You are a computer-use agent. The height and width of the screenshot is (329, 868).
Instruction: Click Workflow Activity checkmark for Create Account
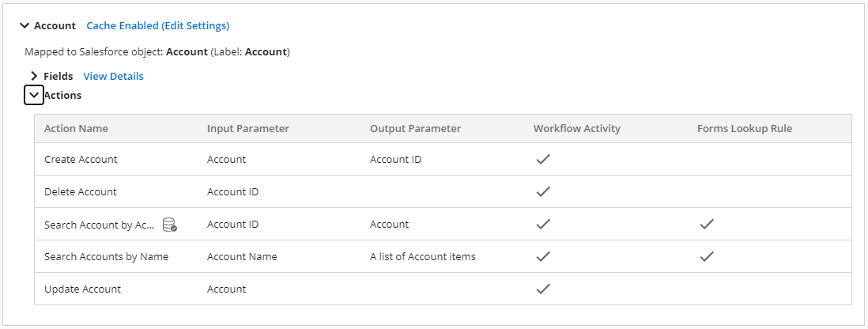(542, 159)
